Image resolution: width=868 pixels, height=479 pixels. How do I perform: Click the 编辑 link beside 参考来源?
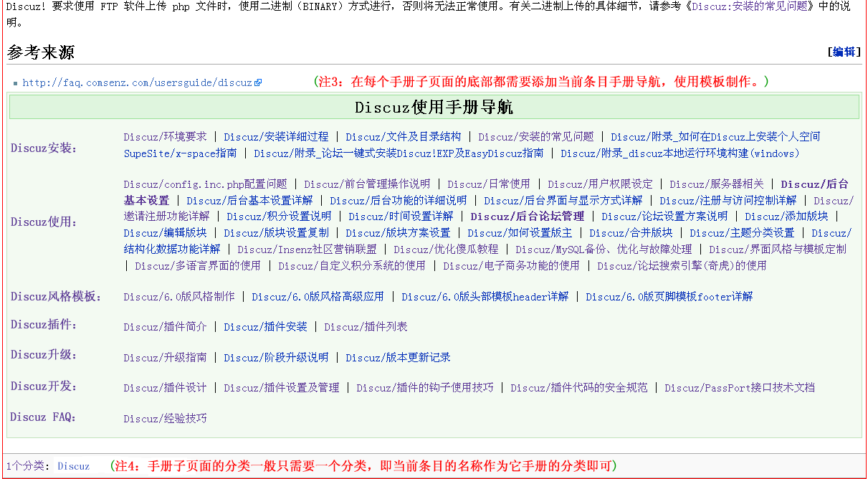tap(844, 52)
